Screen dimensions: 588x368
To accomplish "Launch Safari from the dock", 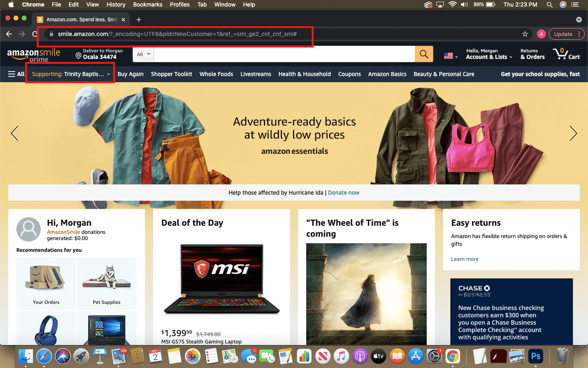I will point(44,356).
